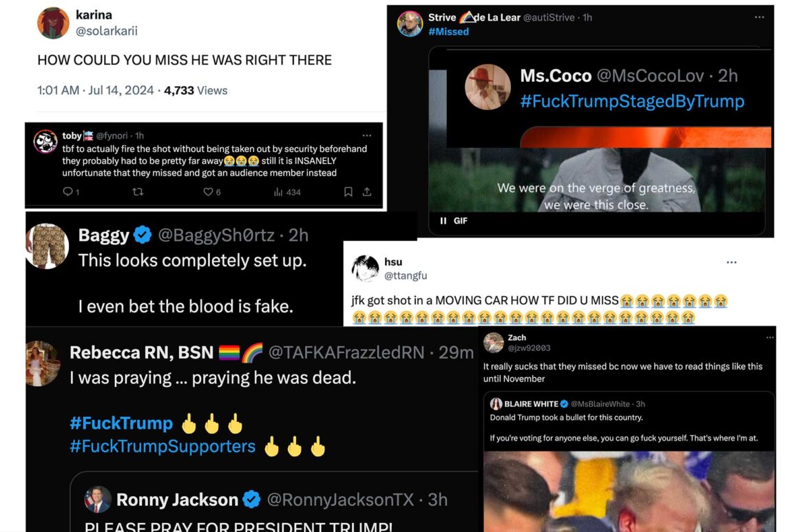Open the #FuckTrumpSupporters hashtag
785x532 pixels.
(163, 446)
